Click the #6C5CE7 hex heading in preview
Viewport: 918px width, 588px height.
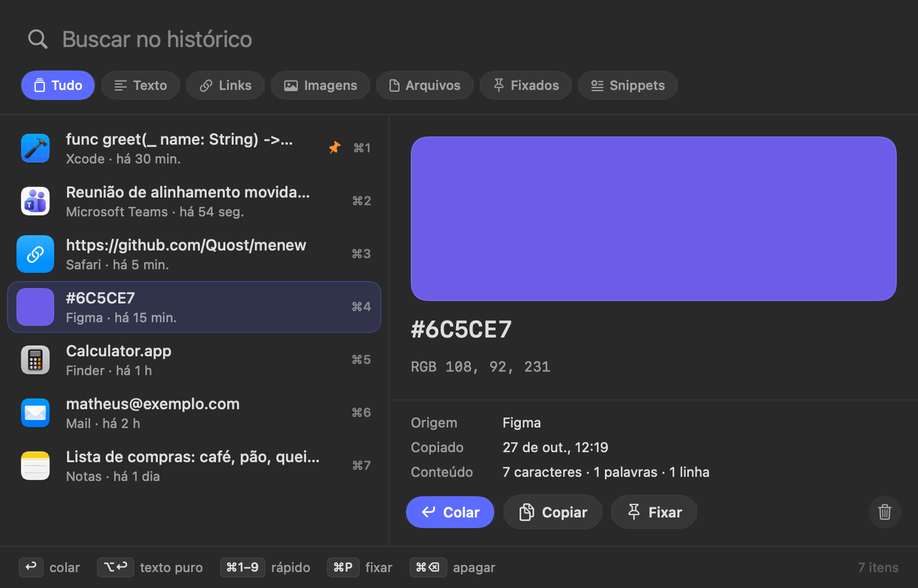(x=461, y=330)
